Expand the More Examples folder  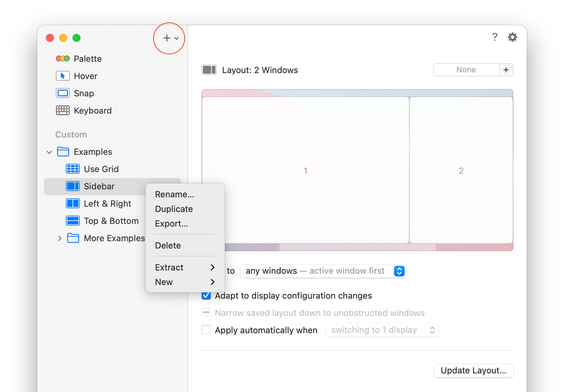tap(60, 238)
